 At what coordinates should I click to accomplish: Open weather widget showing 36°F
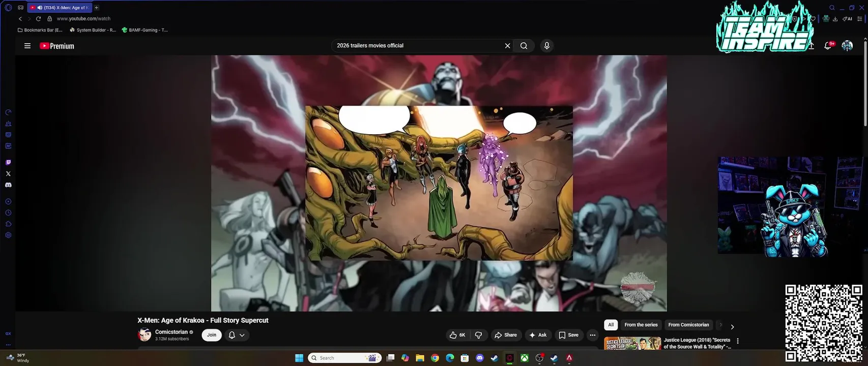tap(17, 358)
